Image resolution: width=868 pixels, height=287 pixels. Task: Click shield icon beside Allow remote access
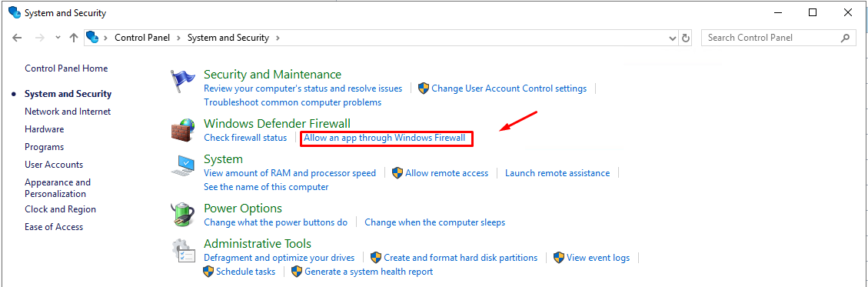click(x=397, y=173)
